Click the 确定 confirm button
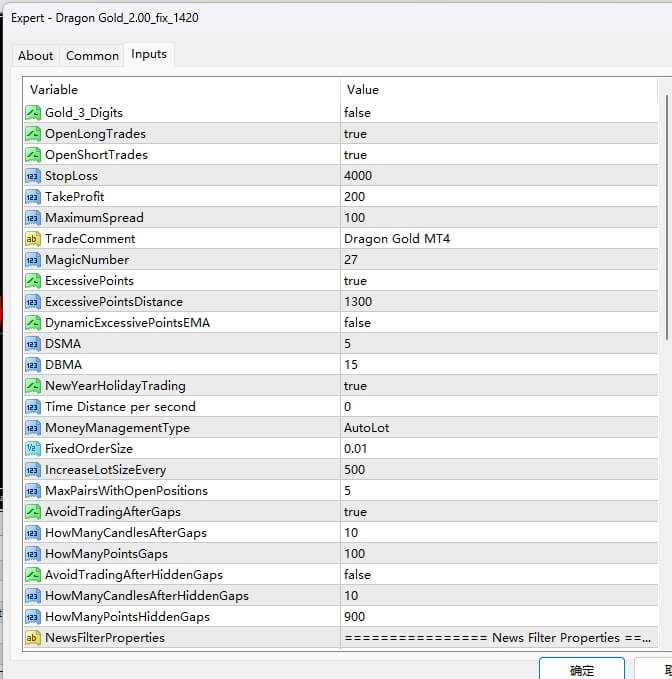 (582, 670)
